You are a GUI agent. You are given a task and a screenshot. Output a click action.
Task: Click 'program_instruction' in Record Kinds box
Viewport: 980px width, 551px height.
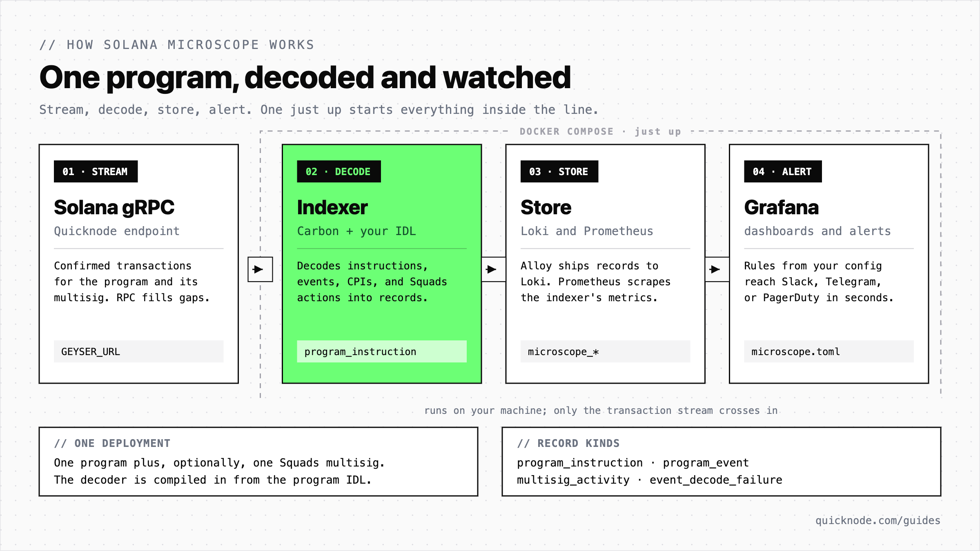click(x=580, y=463)
